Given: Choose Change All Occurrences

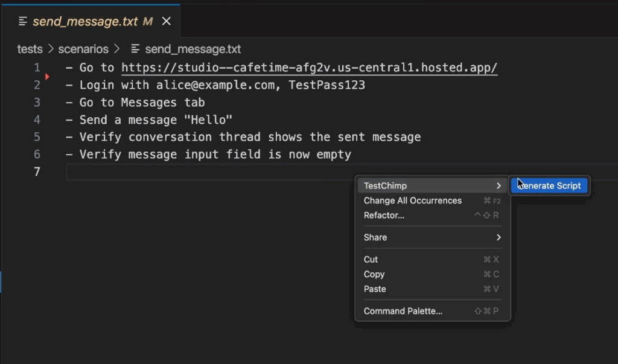Looking at the screenshot, I should click(x=412, y=200).
